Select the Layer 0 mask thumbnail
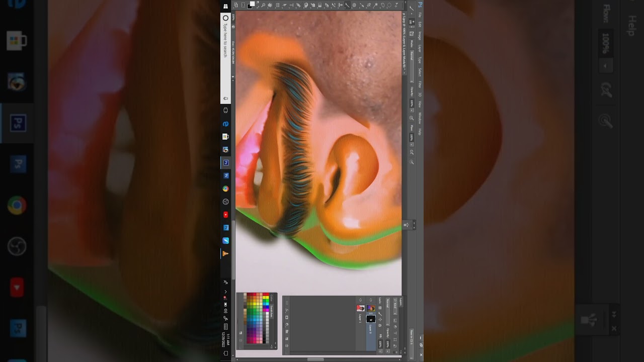Image resolution: width=644 pixels, height=362 pixels. click(371, 318)
